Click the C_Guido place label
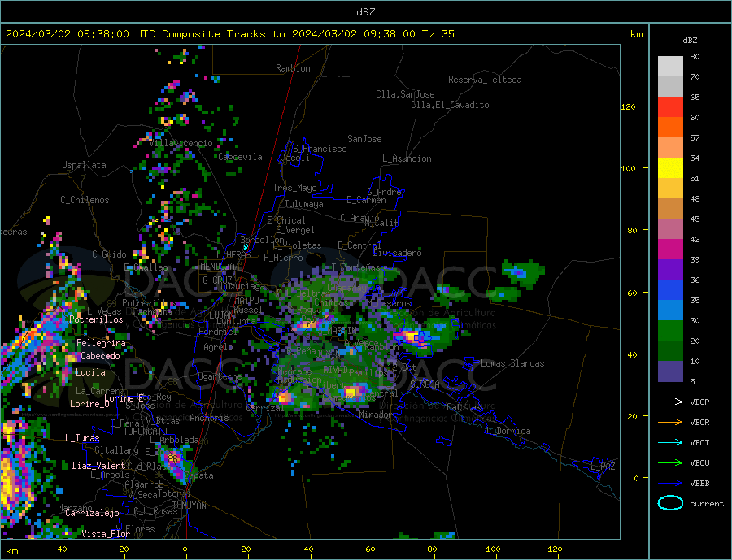The width and height of the screenshot is (732, 560). point(109,254)
